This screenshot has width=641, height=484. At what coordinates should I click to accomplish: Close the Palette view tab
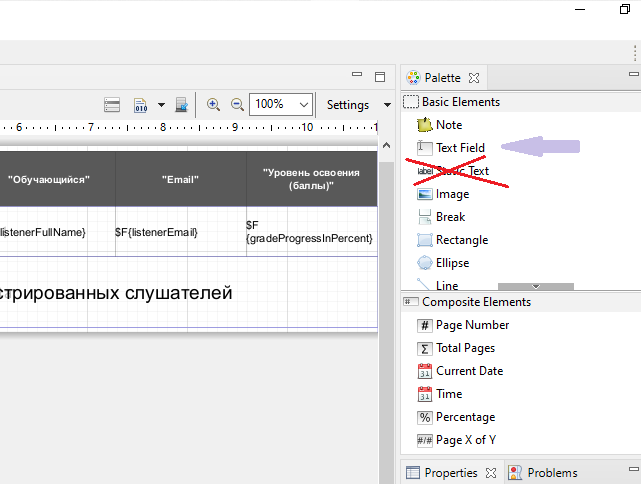tap(475, 77)
